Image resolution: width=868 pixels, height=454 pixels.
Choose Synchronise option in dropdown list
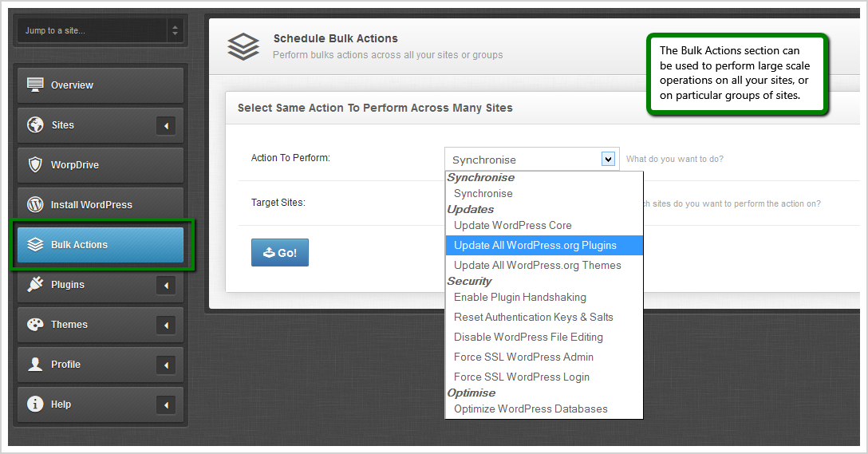tap(544, 193)
